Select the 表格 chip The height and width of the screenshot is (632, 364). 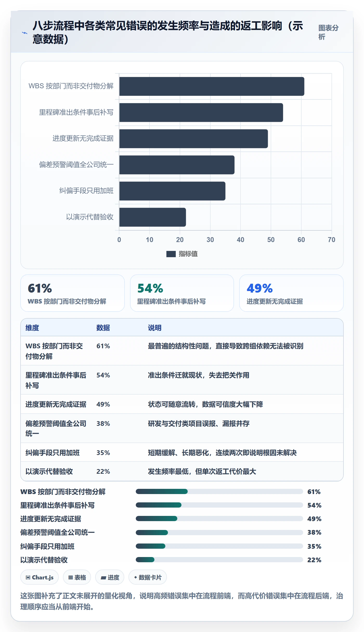pos(77,577)
